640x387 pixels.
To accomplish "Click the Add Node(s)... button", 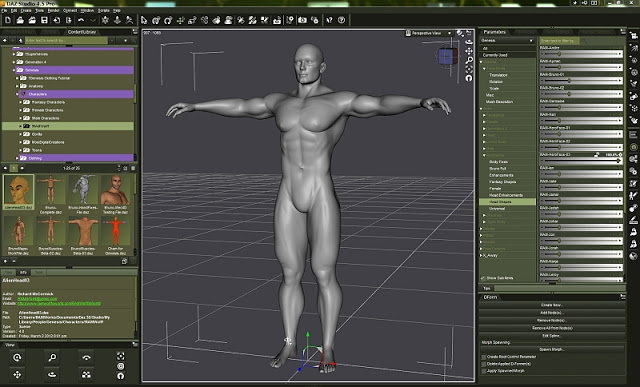I will [x=552, y=313].
